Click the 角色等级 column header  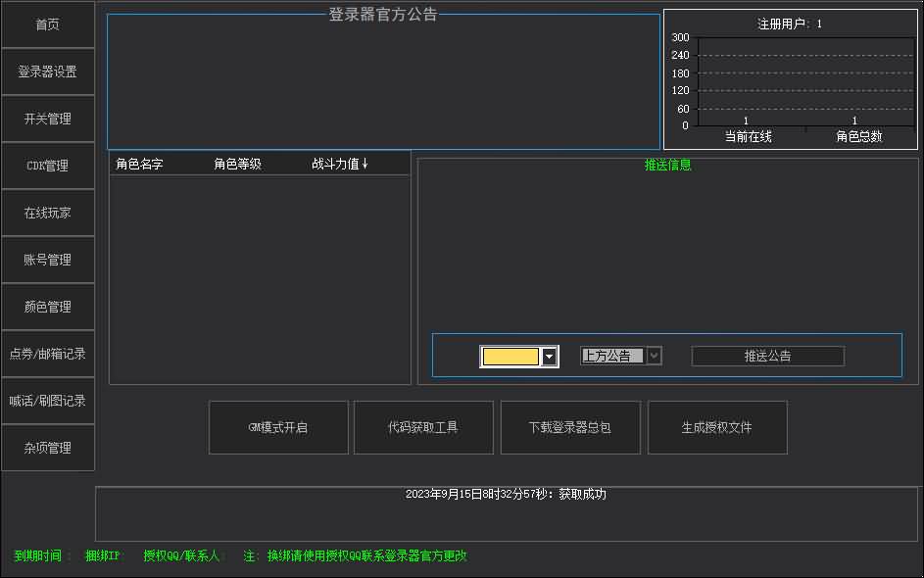[x=239, y=162]
